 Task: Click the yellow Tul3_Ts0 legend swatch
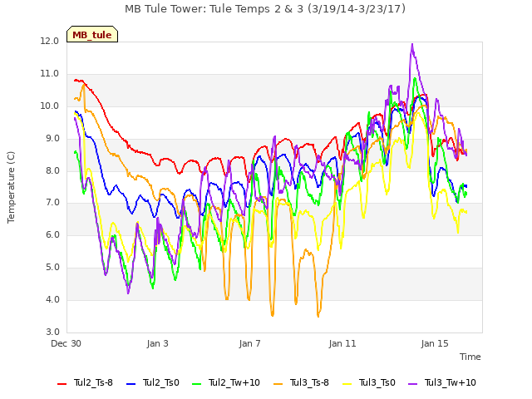point(347,383)
